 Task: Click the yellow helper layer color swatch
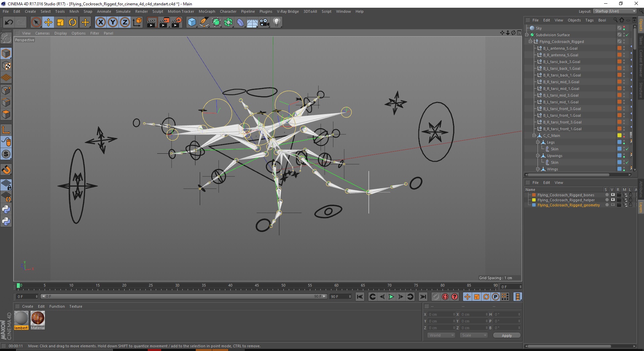click(534, 200)
